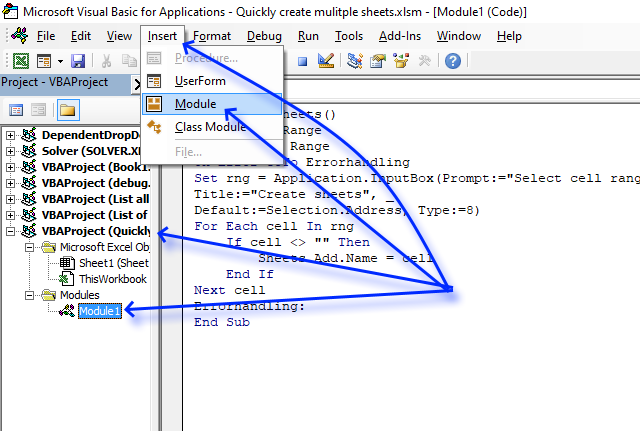Click the View Code icon in Project pane
640x431 pixels.
[16, 110]
